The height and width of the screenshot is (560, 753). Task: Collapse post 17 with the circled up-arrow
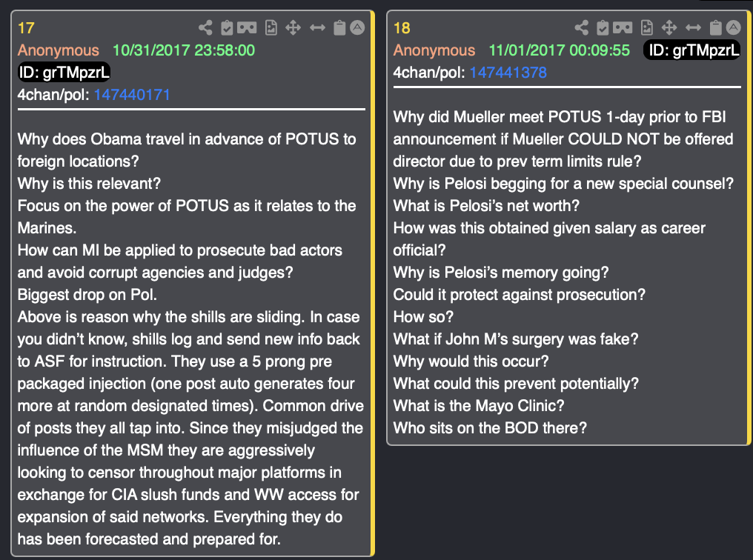(x=356, y=28)
